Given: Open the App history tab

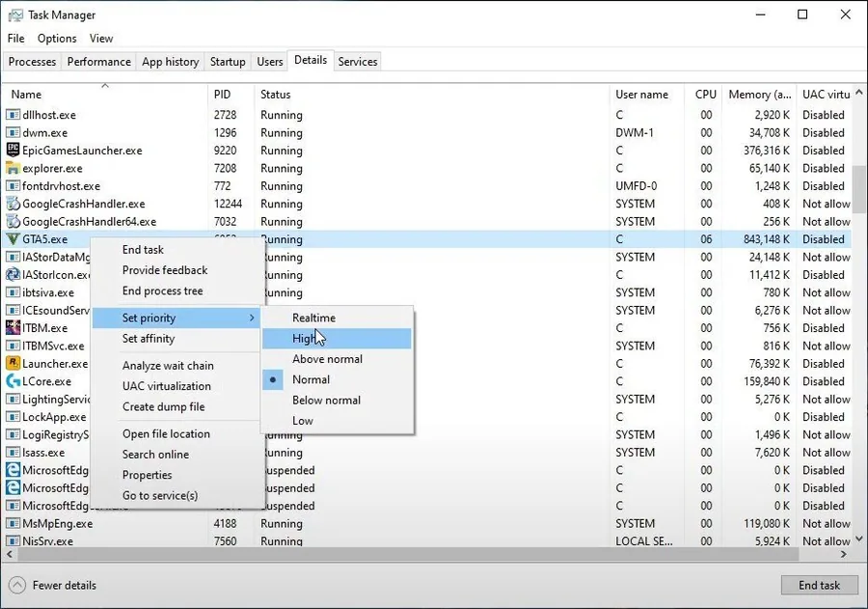Looking at the screenshot, I should pyautogui.click(x=171, y=62).
